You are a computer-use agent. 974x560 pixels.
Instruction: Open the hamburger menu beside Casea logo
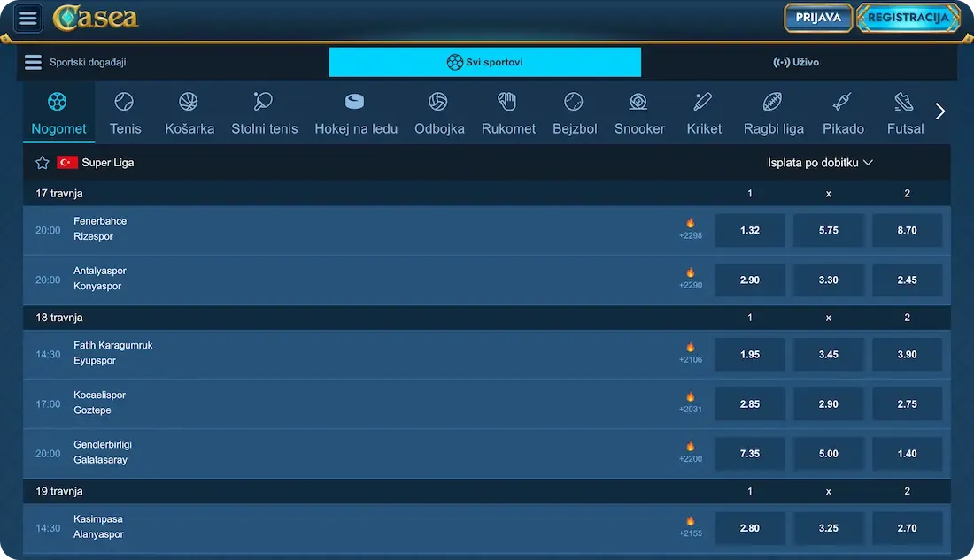pyautogui.click(x=28, y=18)
